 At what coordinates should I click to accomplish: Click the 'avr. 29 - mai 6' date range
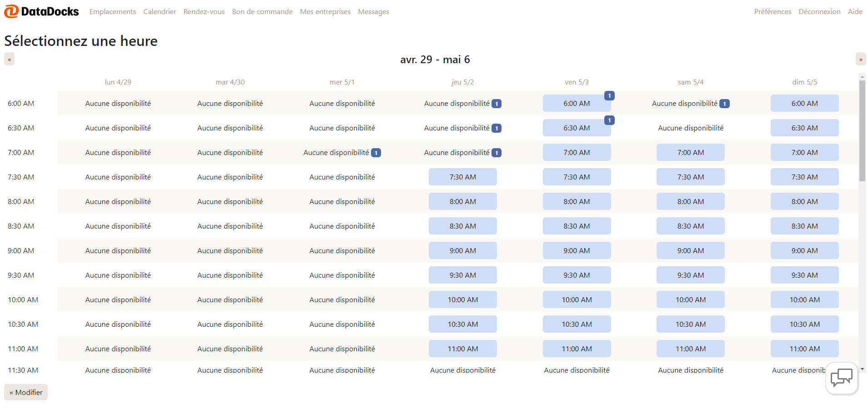click(435, 60)
